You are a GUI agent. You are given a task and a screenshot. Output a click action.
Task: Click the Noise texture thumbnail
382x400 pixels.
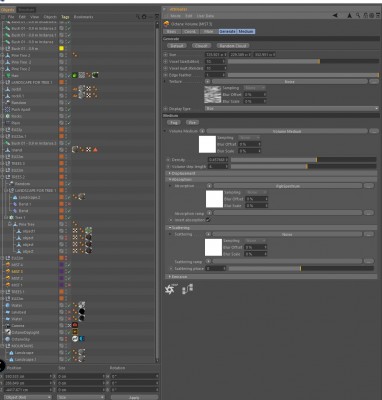pos(212,94)
